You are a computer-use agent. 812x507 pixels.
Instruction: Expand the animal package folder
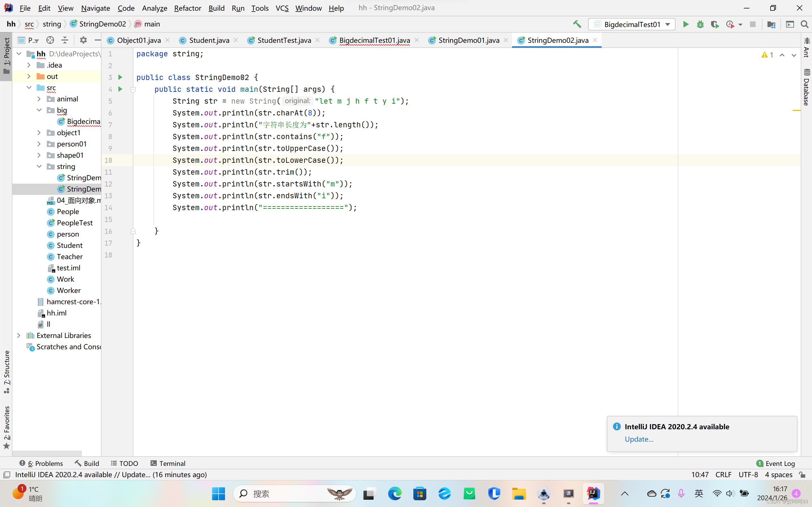point(39,99)
